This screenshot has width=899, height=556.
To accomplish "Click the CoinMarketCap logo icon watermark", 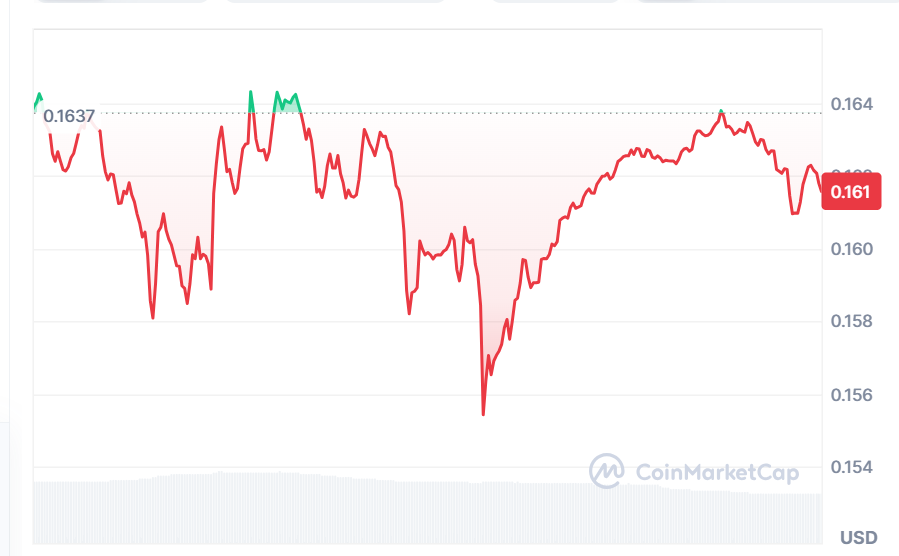I will click(x=606, y=471).
